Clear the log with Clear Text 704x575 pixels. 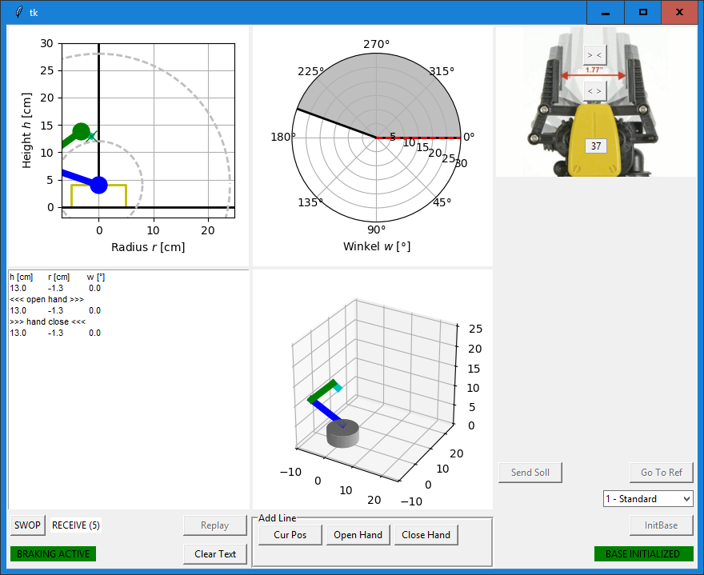pyautogui.click(x=215, y=554)
